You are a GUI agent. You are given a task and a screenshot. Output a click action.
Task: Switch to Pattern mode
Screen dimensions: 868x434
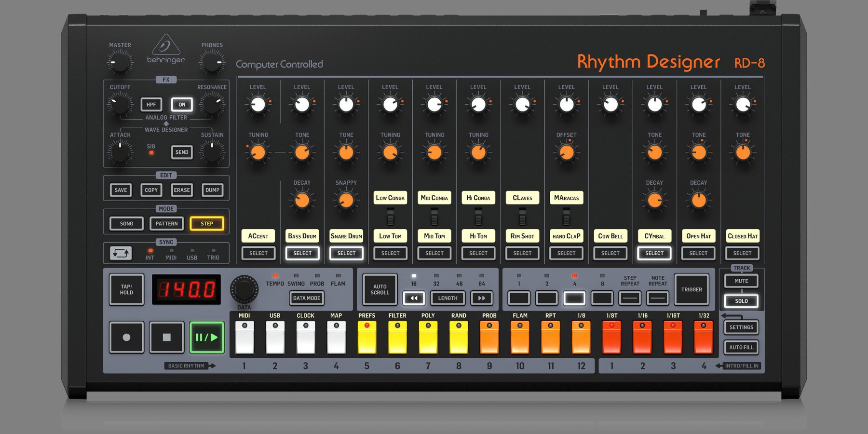coord(166,224)
